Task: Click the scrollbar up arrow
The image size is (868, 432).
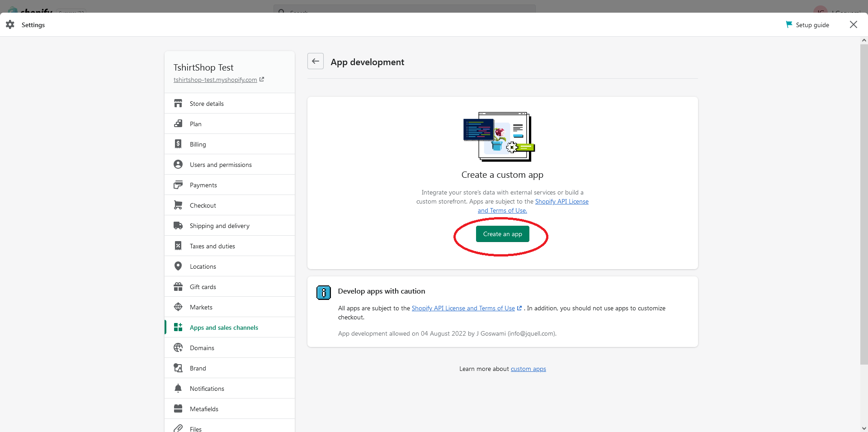Action: click(864, 40)
